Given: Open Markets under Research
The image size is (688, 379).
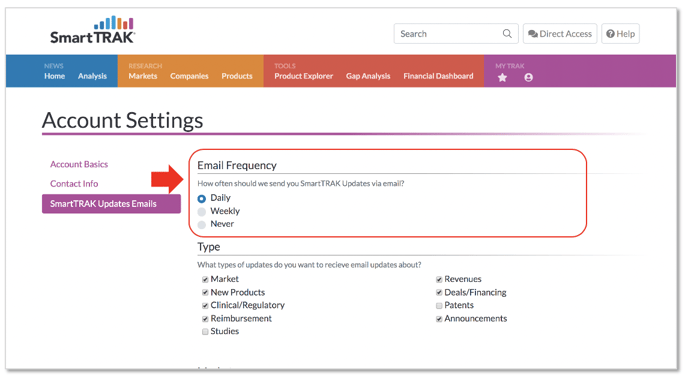Looking at the screenshot, I should pyautogui.click(x=143, y=76).
